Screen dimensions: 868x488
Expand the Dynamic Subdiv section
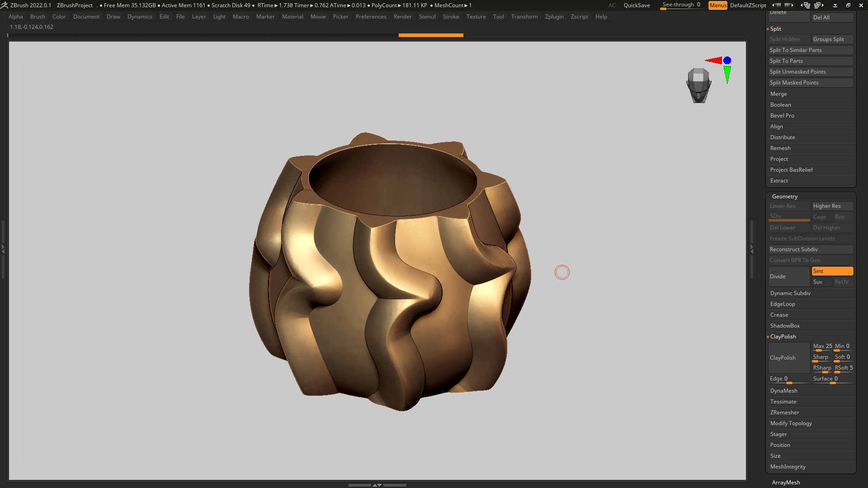coord(790,293)
